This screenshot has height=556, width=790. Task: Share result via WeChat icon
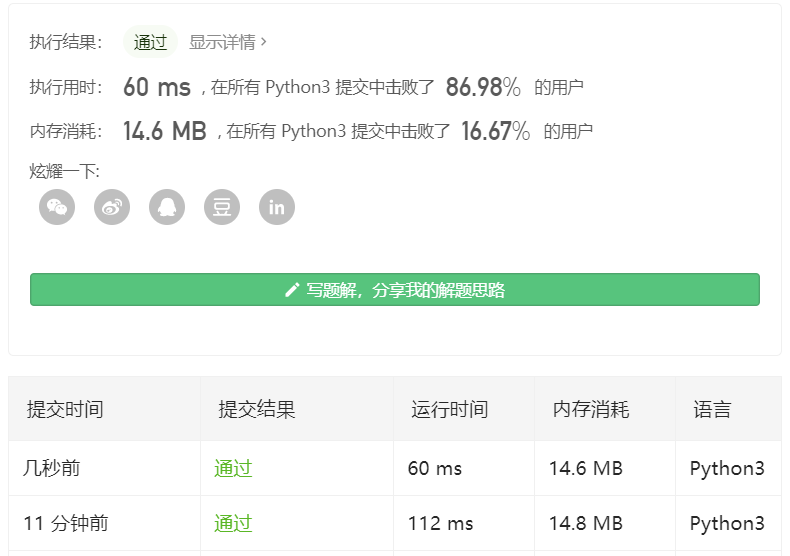(x=57, y=208)
